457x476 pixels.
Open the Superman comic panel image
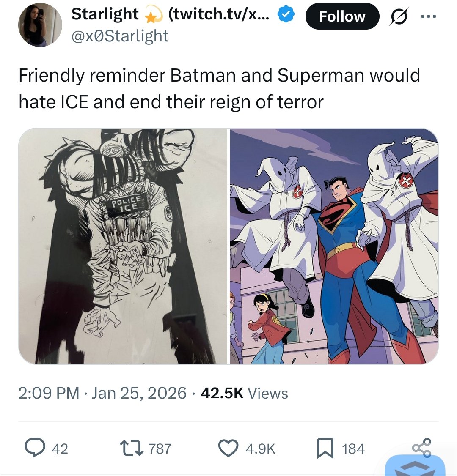[x=334, y=246]
